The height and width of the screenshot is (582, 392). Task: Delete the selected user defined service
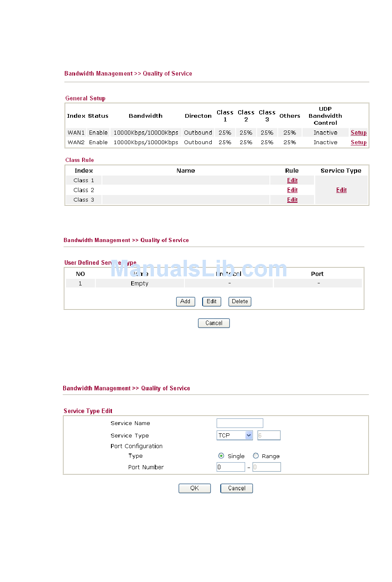(x=240, y=302)
